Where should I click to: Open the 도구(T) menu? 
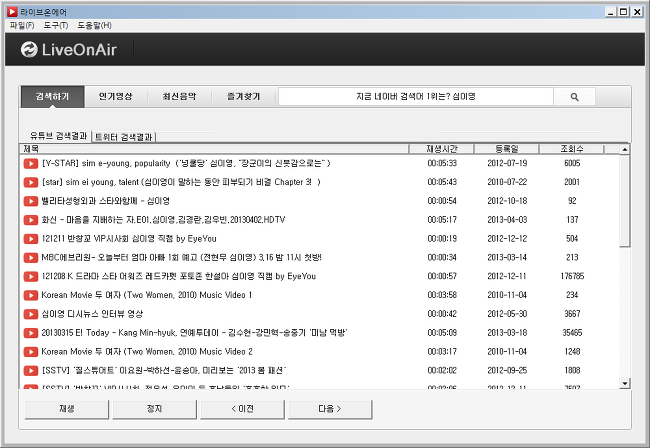56,26
